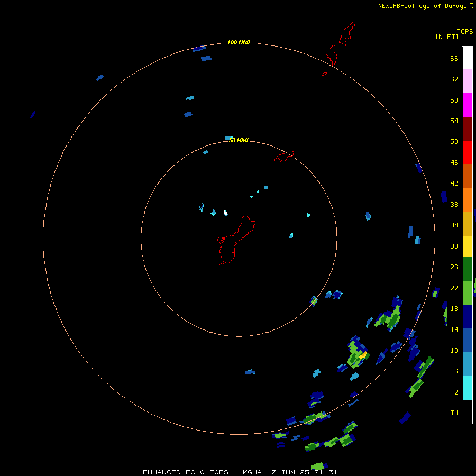The width and height of the screenshot is (476, 476).
Task: Select the bright red legend swatch
Action: (x=467, y=152)
